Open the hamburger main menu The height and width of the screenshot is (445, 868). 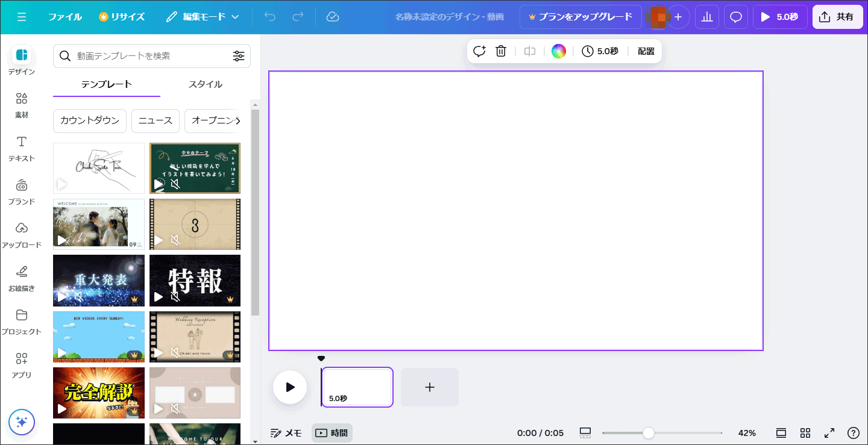pyautogui.click(x=22, y=17)
